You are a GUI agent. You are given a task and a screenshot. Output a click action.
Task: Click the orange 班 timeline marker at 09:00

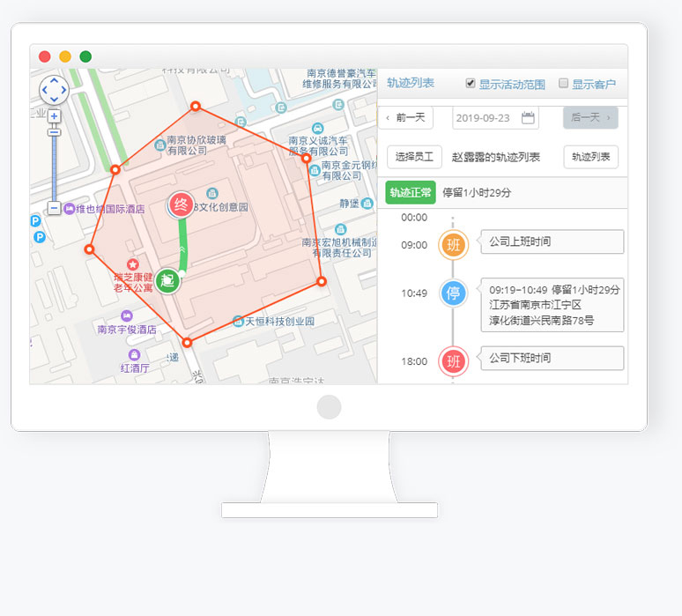point(453,245)
